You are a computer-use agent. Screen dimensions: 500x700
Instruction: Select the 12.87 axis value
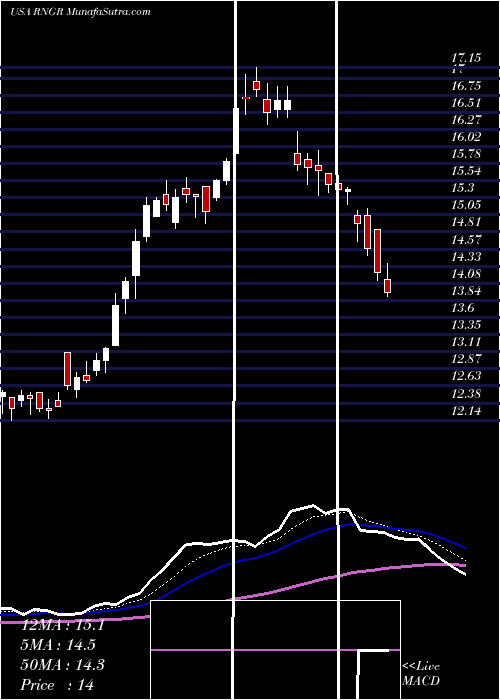tap(466, 359)
